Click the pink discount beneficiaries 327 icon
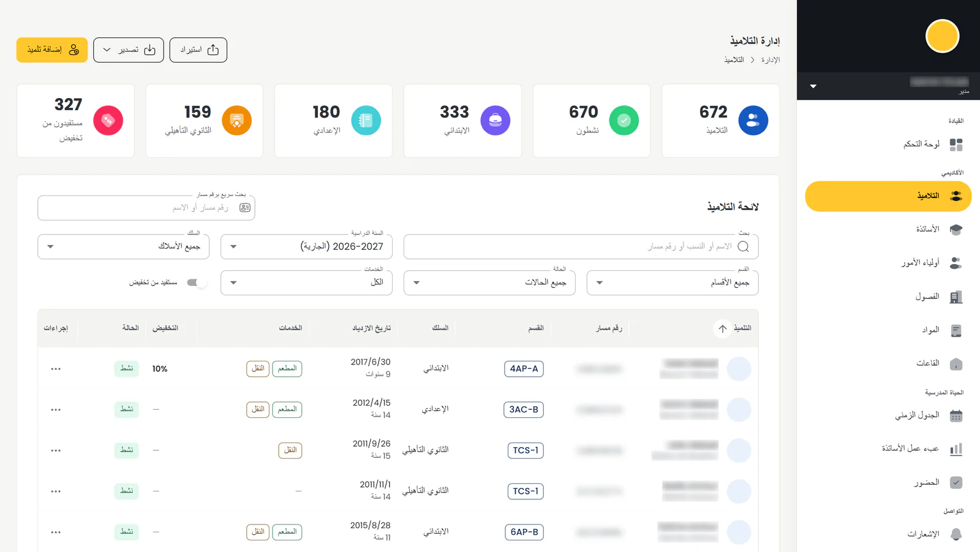Viewport: 980px width, 552px height. click(x=108, y=121)
